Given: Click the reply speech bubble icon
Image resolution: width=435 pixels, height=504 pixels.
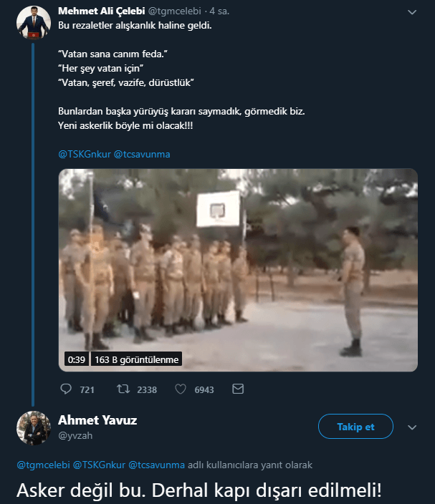Looking at the screenshot, I should tap(66, 389).
